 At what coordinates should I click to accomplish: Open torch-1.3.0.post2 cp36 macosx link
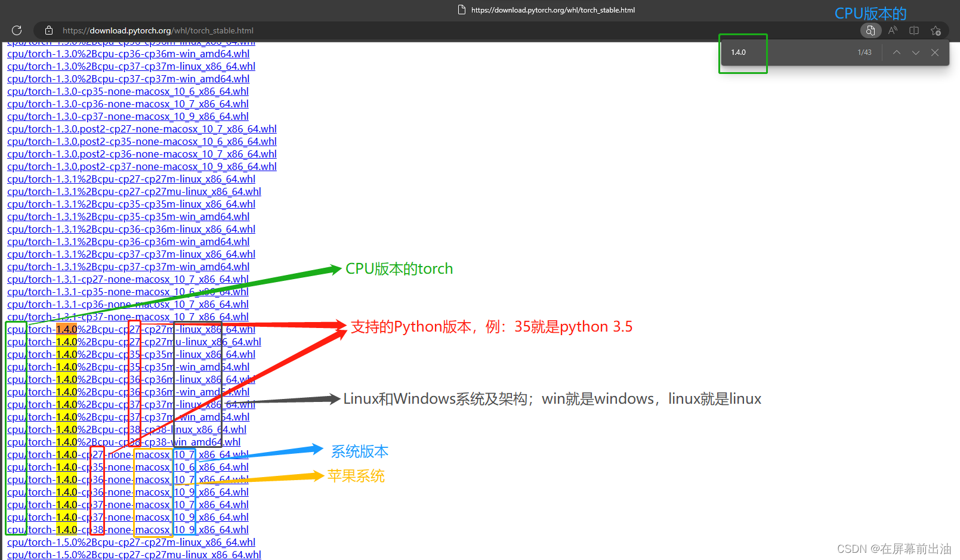142,154
